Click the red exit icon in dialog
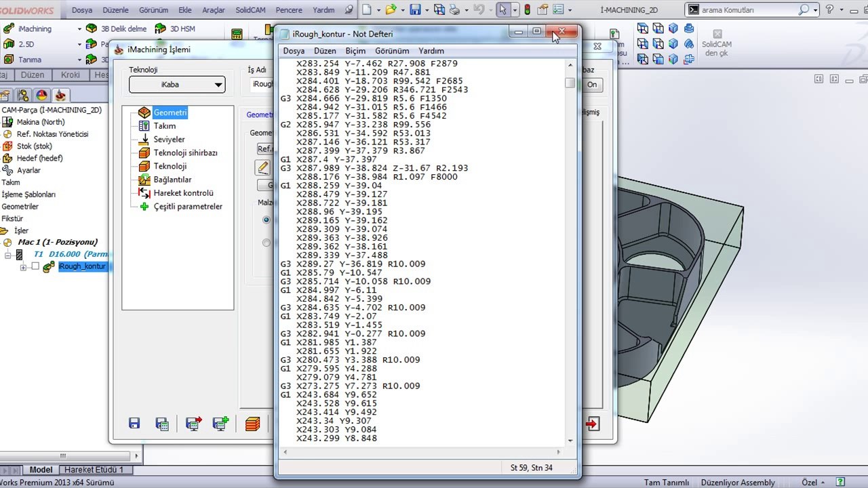The width and height of the screenshot is (868, 488). click(592, 424)
